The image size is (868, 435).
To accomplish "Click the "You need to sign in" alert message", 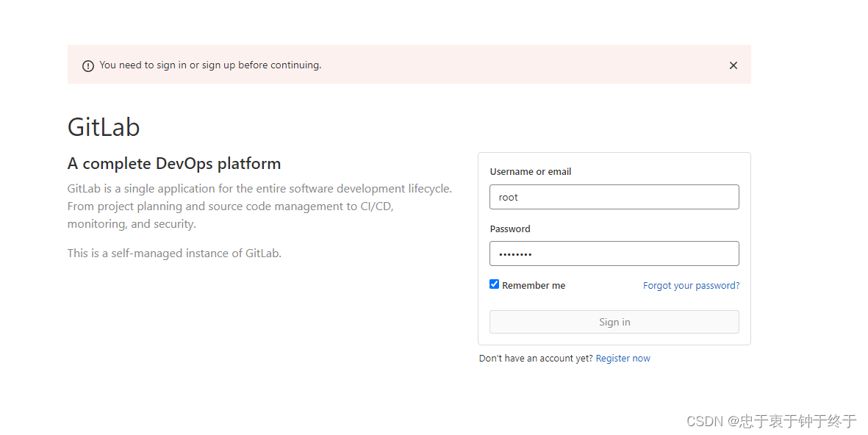I will tap(210, 65).
